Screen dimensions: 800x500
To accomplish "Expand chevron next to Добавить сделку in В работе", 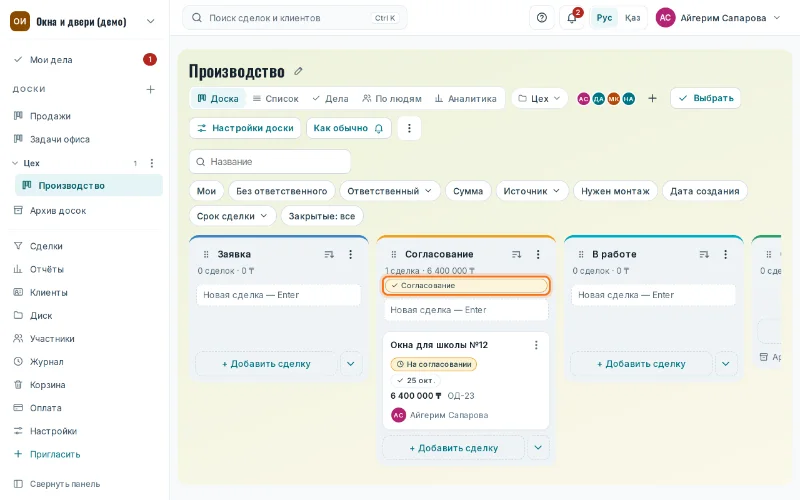I will click(726, 364).
